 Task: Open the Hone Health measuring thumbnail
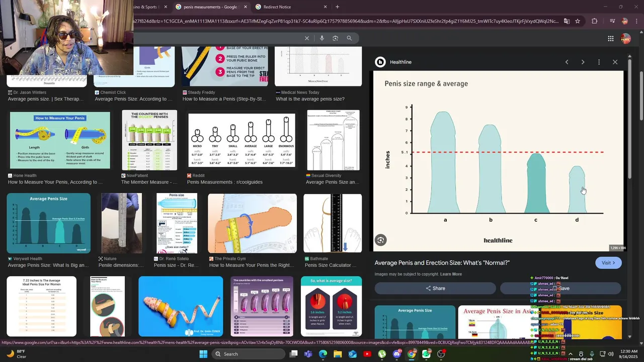(x=60, y=140)
